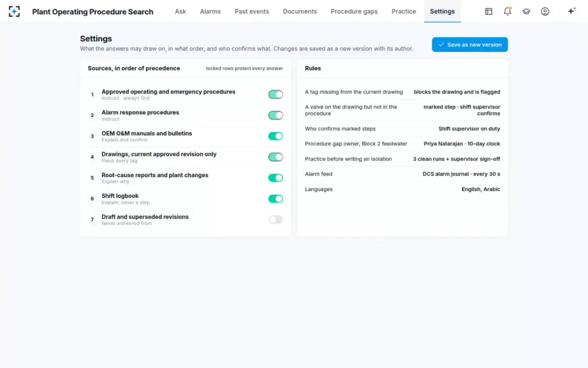
Task: Click 'Draft and superseded revisions' label
Action: click(x=145, y=216)
